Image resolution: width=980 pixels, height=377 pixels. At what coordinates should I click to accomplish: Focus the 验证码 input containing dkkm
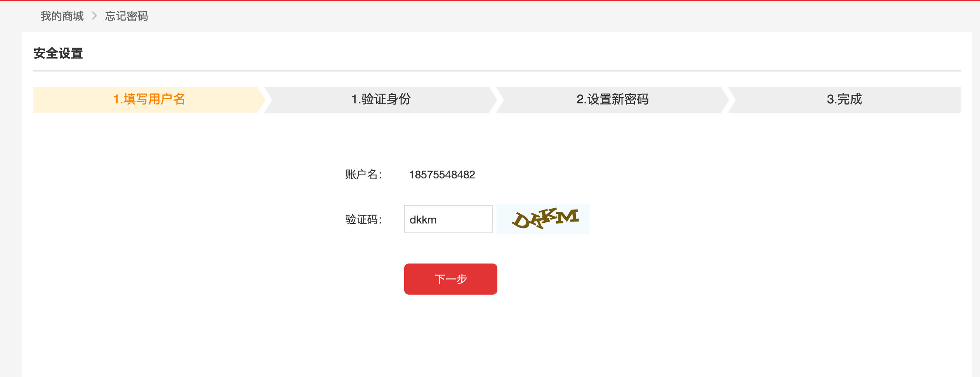(x=448, y=219)
